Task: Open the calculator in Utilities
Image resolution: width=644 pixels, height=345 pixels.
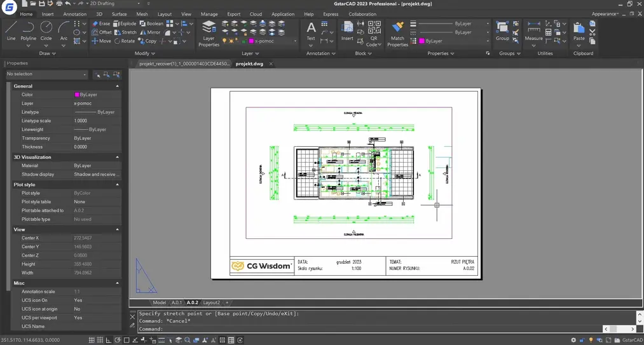Action: (548, 32)
